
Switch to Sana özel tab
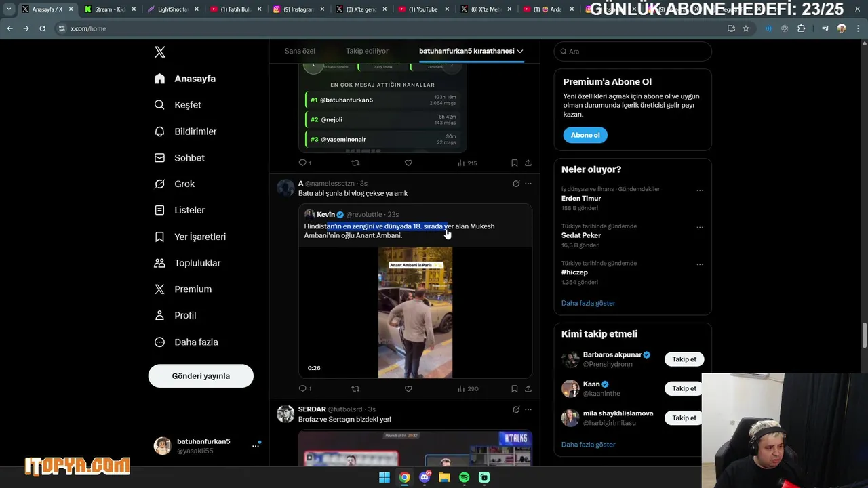pyautogui.click(x=300, y=51)
